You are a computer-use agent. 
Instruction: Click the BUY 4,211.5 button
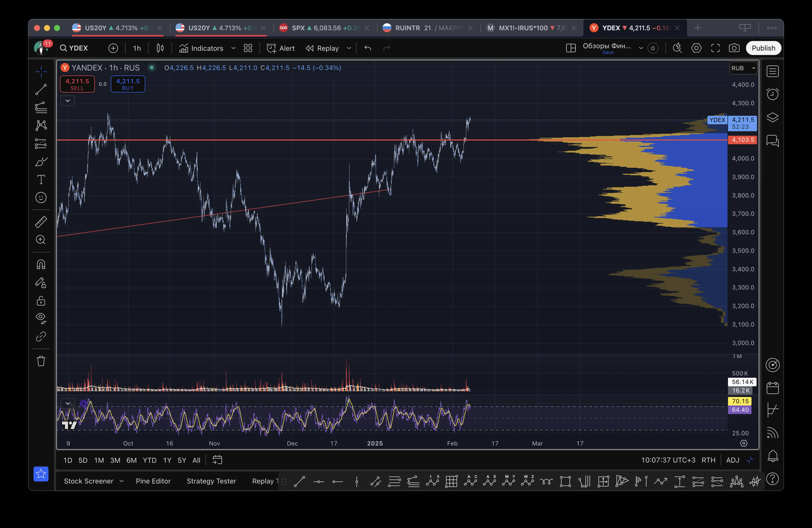128,84
